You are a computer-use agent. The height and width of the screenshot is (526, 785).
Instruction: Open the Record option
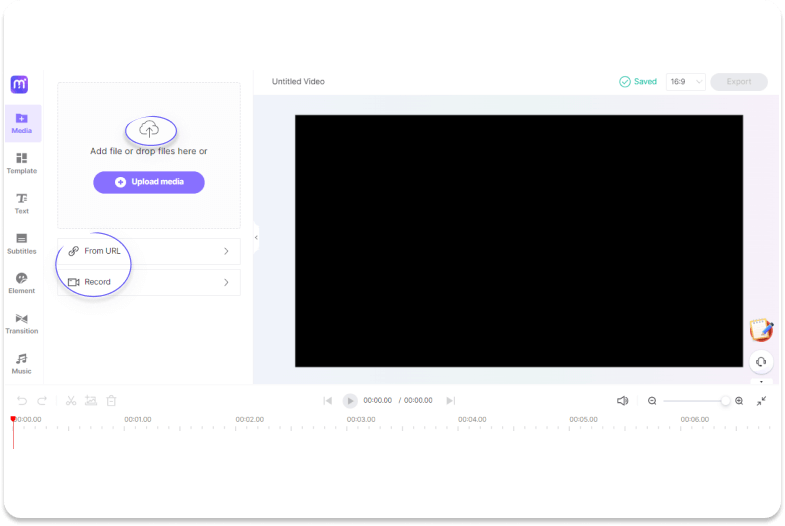point(149,282)
